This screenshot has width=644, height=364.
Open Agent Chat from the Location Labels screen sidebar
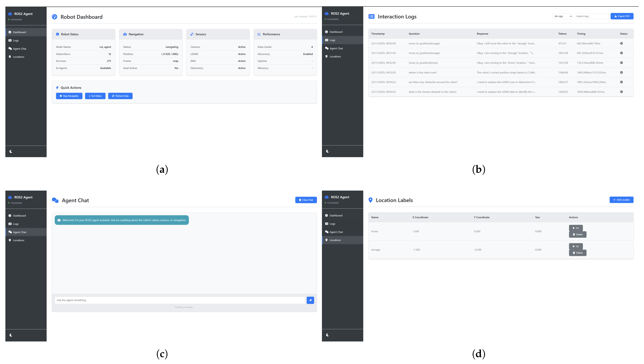336,232
